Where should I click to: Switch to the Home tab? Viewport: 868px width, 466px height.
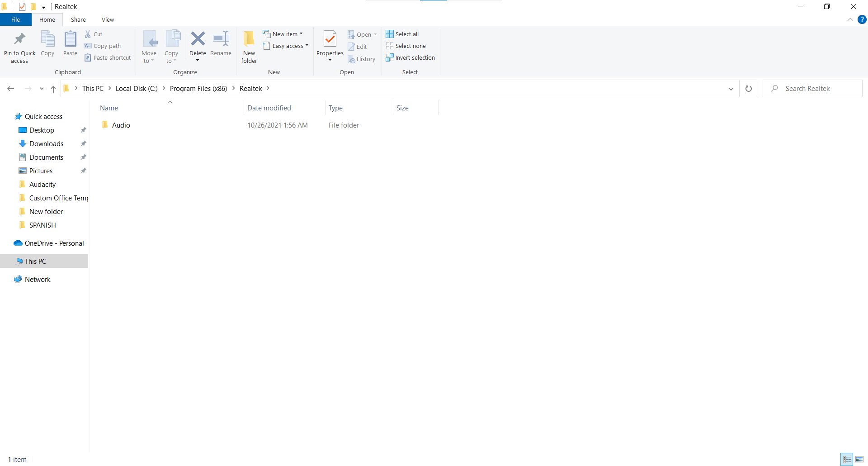(x=47, y=20)
